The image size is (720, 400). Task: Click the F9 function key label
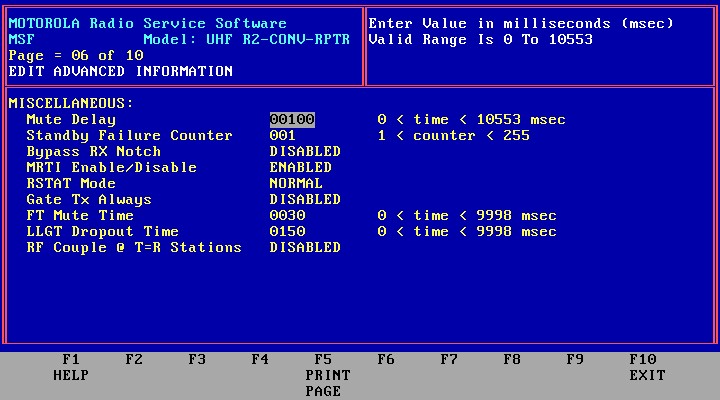click(x=574, y=359)
